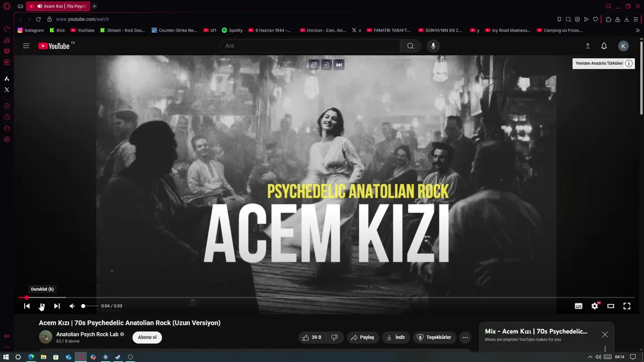Start voice search with microphone icon
Image resolution: width=644 pixels, height=362 pixels.
click(433, 46)
